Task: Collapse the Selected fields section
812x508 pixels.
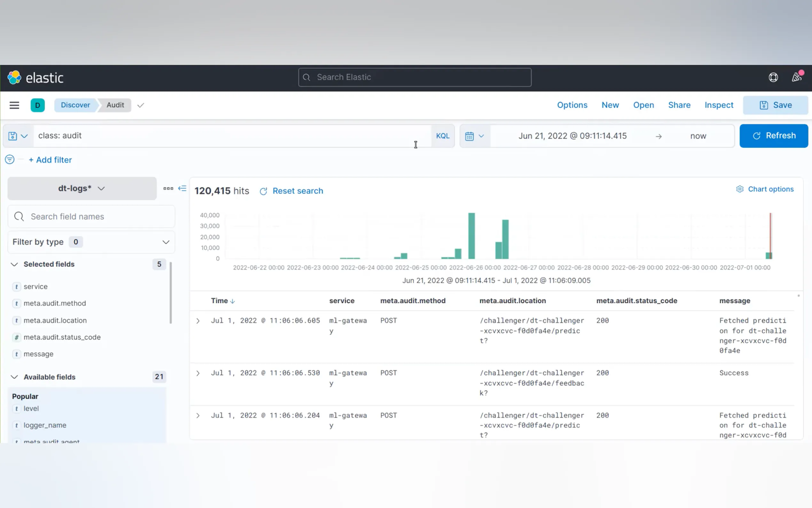Action: coord(14,265)
